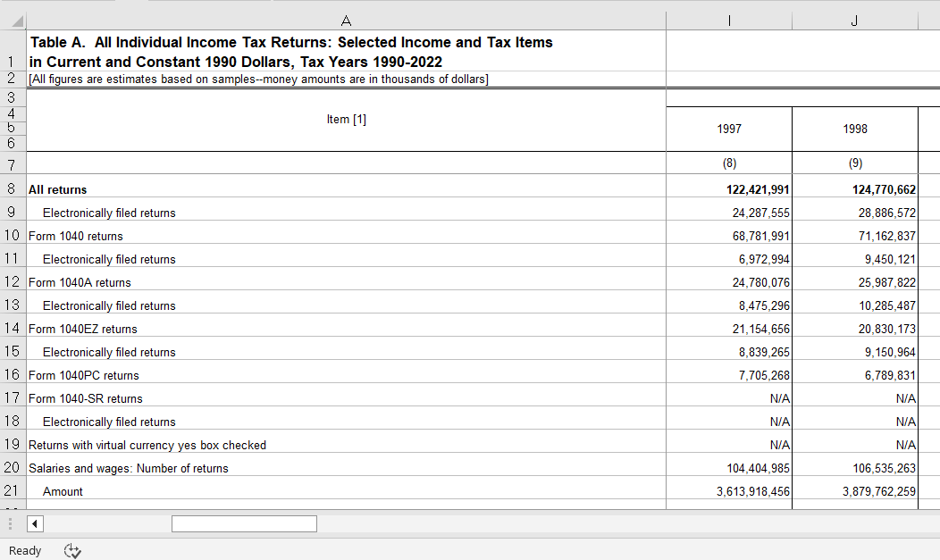Click the Table A title cell

pos(346,52)
